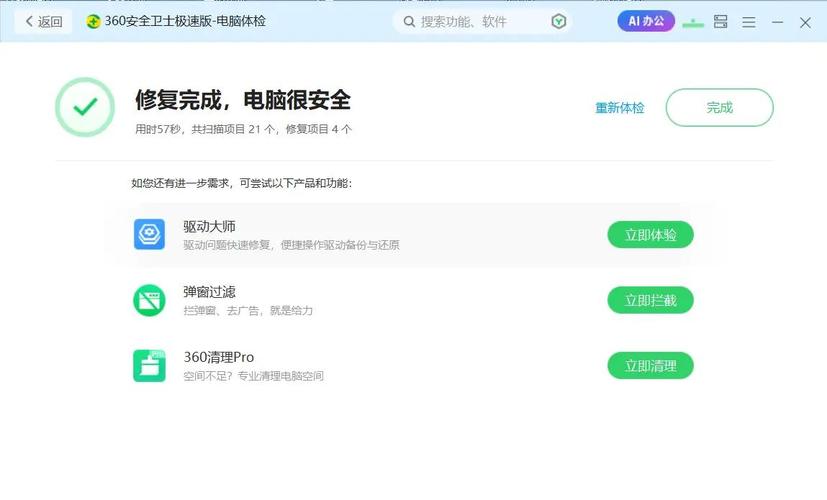This screenshot has width=827, height=500.
Task: Click the 用时57秒 scan summary text
Action: point(243,129)
